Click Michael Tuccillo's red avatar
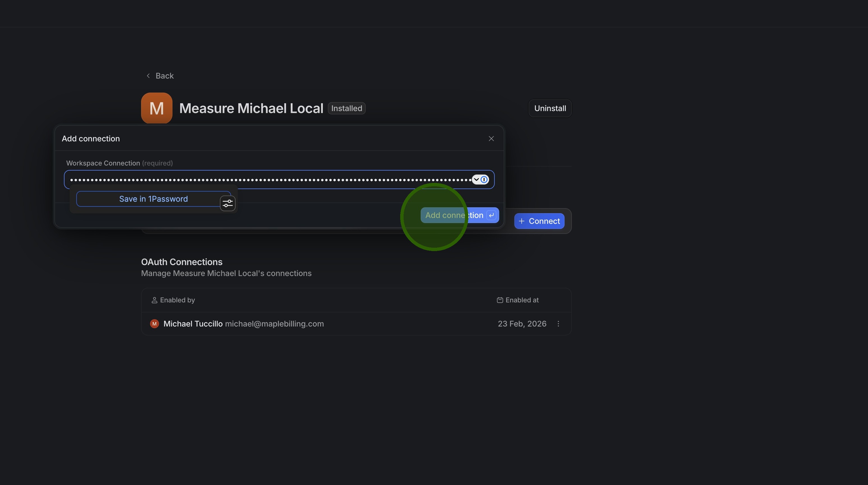The height and width of the screenshot is (485, 868). point(154,323)
